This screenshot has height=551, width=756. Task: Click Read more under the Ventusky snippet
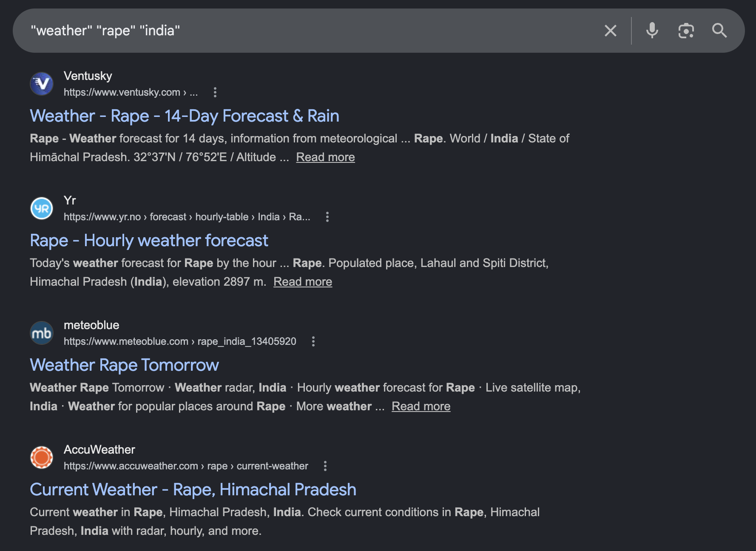click(x=325, y=157)
